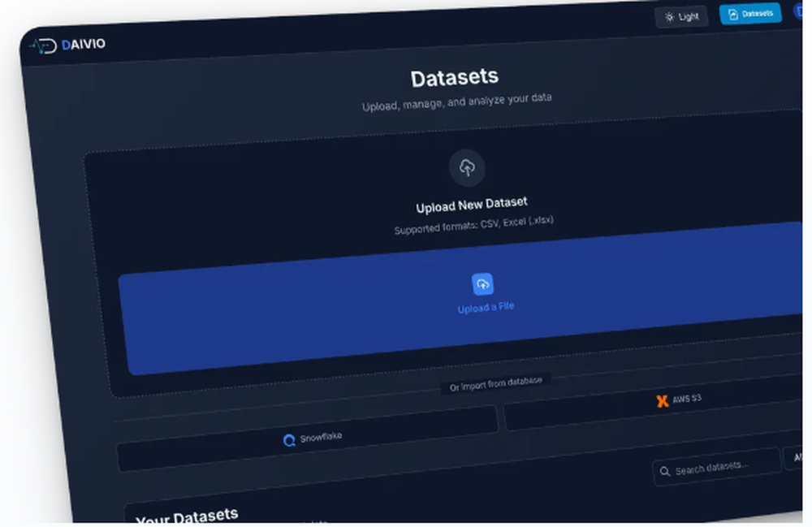Select the 'Or import from database' label
This screenshot has height=527, width=812.
(x=495, y=383)
